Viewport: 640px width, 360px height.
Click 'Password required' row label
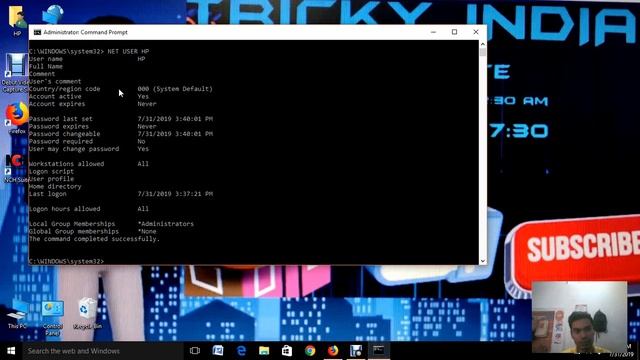point(61,141)
